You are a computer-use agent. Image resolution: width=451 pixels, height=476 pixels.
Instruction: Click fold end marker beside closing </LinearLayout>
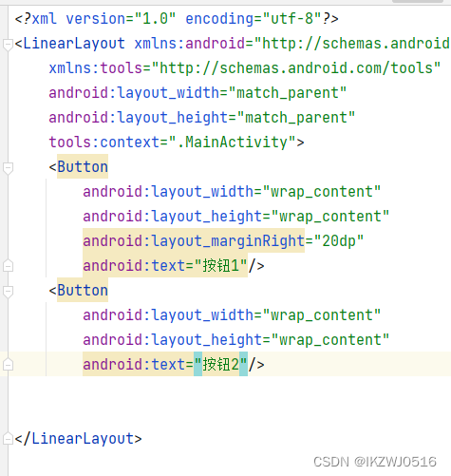(x=8, y=438)
